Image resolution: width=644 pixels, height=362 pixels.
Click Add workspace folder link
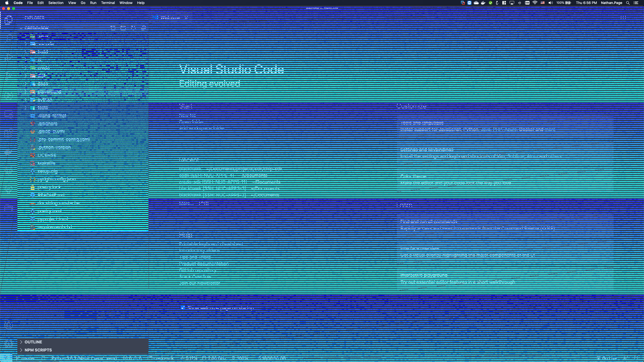[202, 128]
